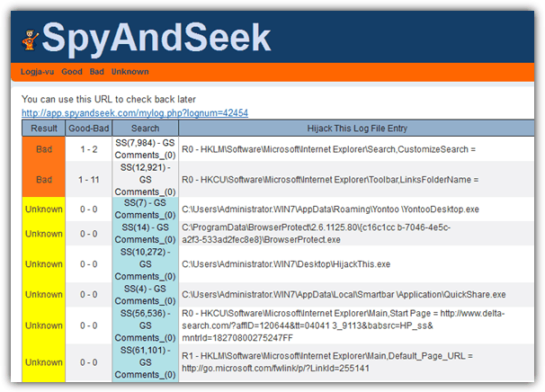
Task: Select the Default_Page_URL log entry
Action: click(327, 362)
